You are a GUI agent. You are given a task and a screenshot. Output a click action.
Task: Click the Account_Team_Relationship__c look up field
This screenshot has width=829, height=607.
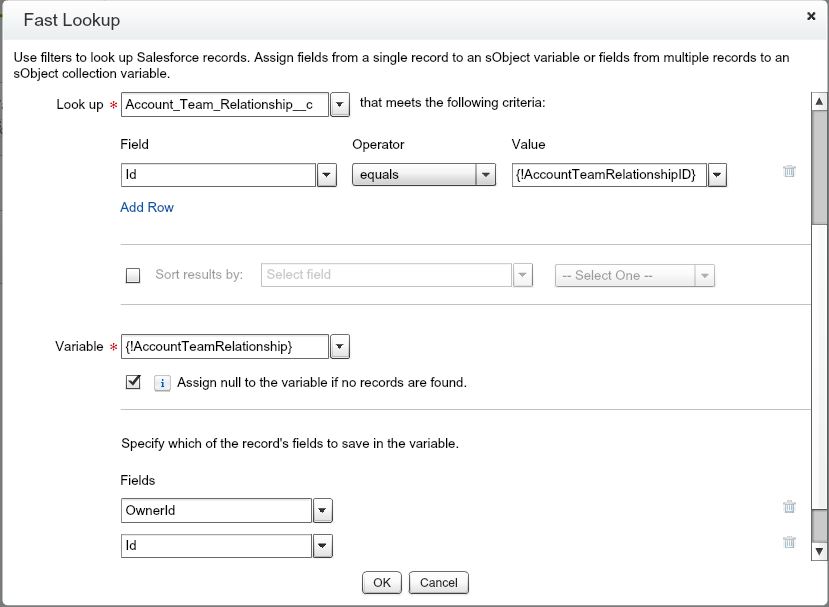coord(225,104)
